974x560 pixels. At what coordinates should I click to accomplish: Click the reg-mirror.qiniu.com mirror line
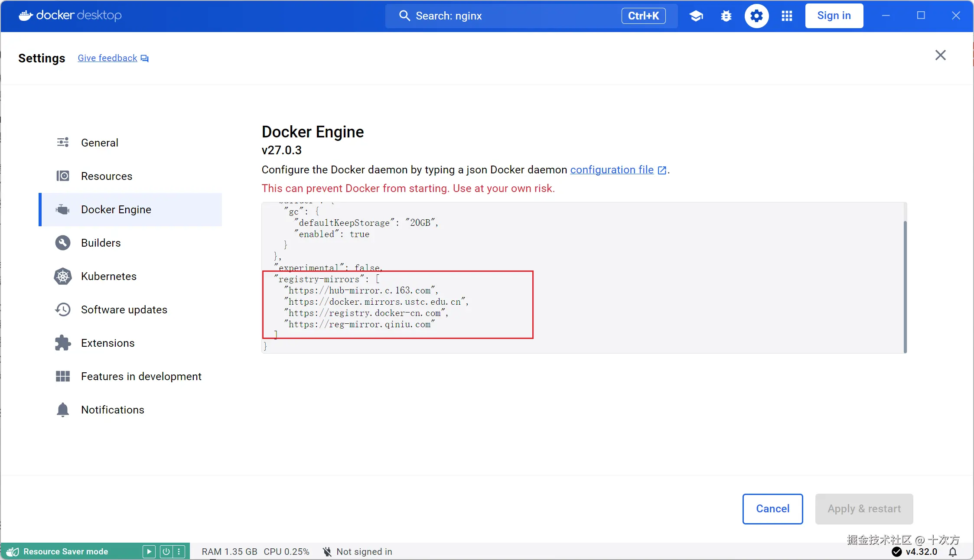click(359, 324)
